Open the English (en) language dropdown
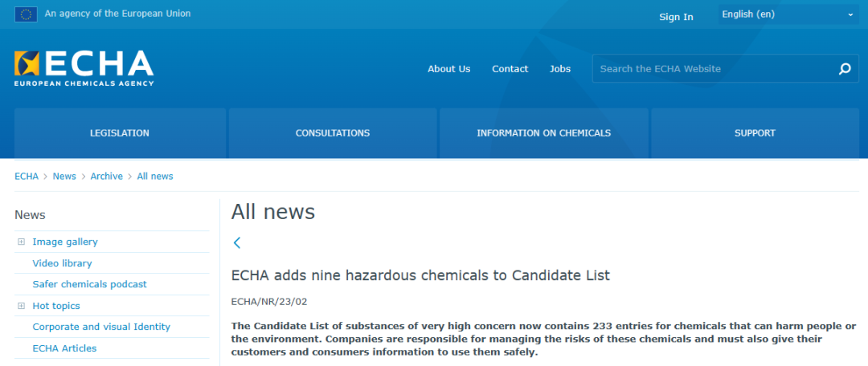The image size is (868, 366). point(788,14)
